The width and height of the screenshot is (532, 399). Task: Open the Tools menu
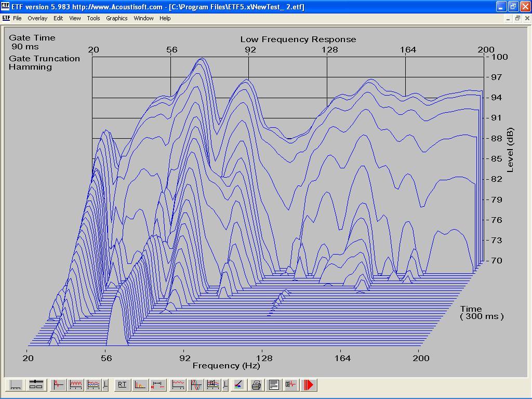click(94, 18)
